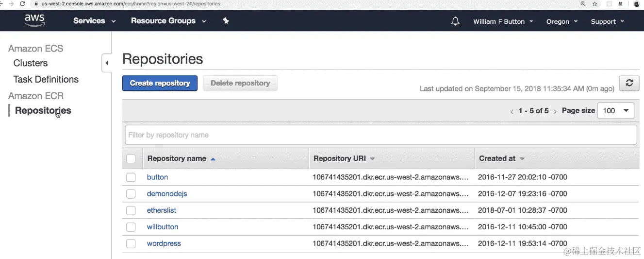Go to previous page arrow in pagination
Image resolution: width=644 pixels, height=259 pixels.
point(512,111)
